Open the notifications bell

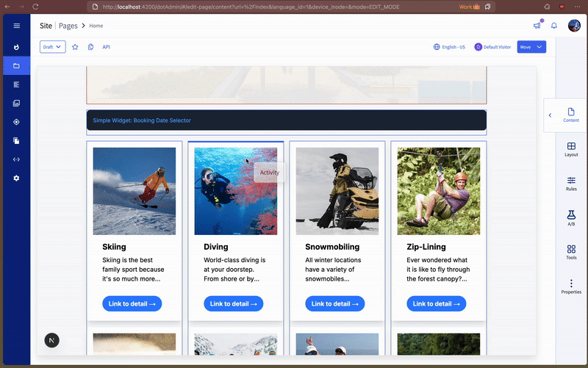554,26
